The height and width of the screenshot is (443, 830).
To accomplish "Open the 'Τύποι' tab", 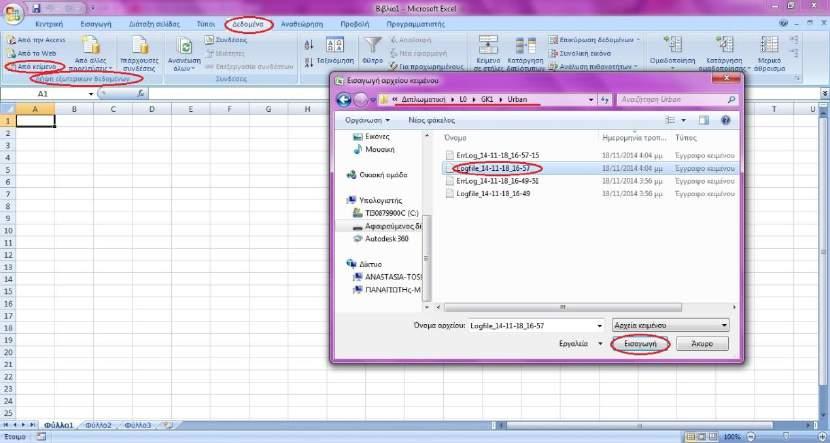I will click(205, 24).
